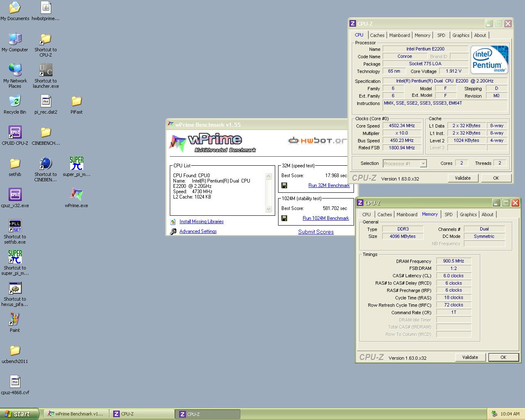Click OK in top CPU-Z window
The image size is (525, 420).
click(x=496, y=178)
